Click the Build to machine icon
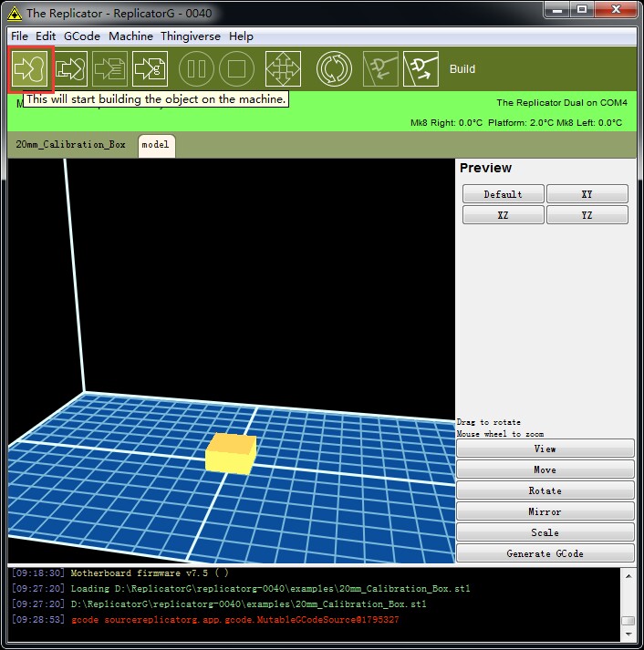Viewport: 644px width, 650px height. tap(29, 68)
